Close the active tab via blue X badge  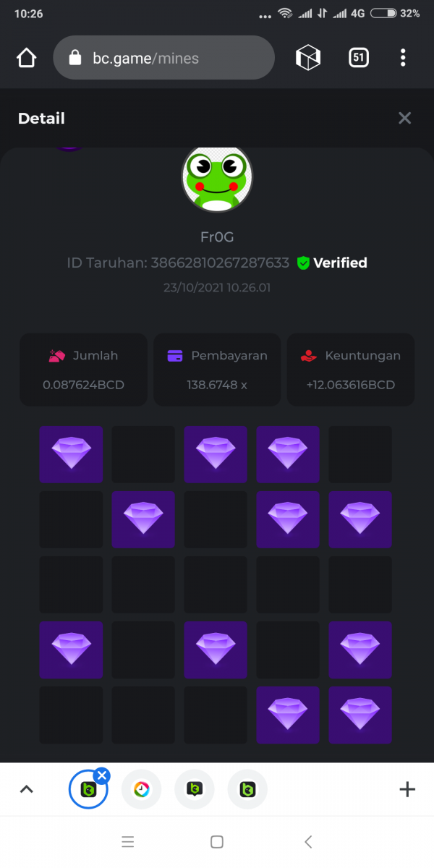102,776
